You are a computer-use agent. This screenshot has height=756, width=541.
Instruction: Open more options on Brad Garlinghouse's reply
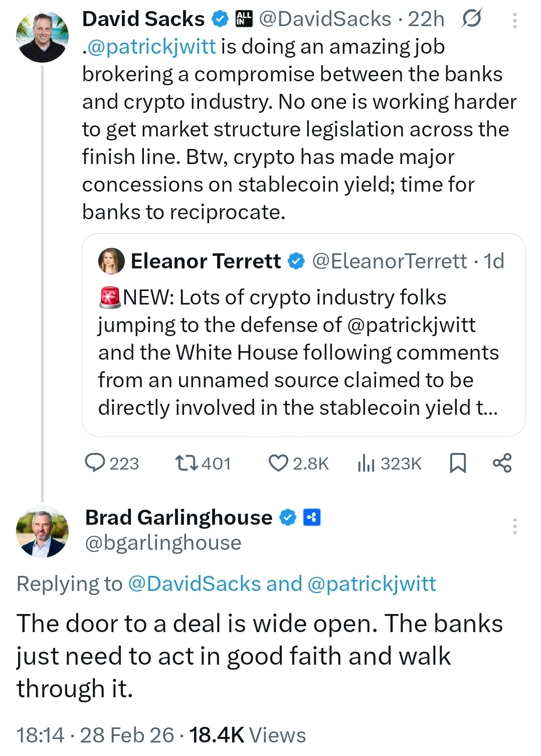tap(514, 526)
